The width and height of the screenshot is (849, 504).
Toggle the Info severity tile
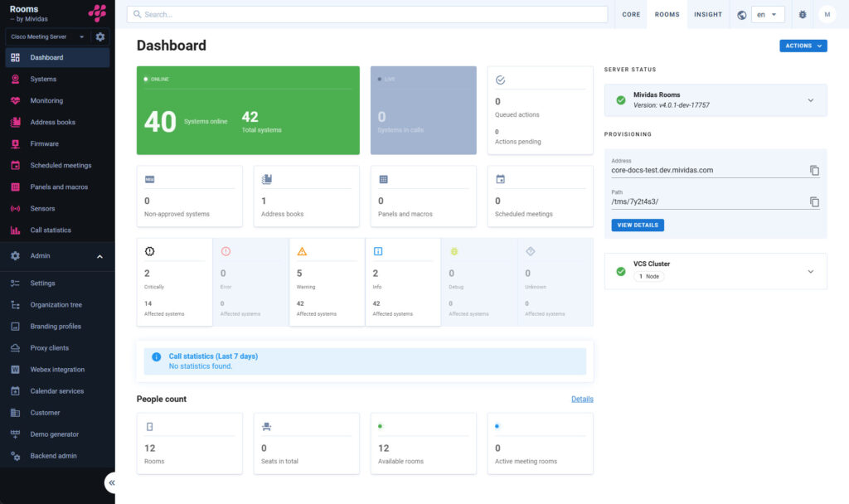click(x=403, y=282)
